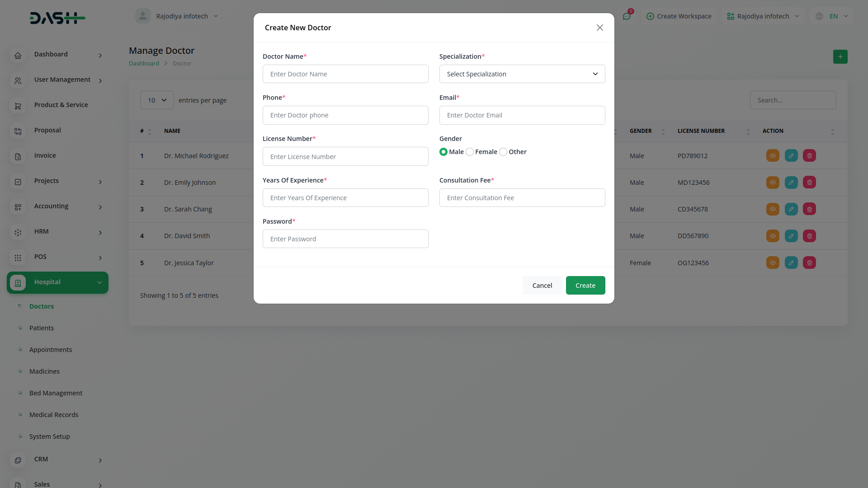The height and width of the screenshot is (488, 868).
Task: Open the entries per page dropdown
Action: [x=157, y=100]
